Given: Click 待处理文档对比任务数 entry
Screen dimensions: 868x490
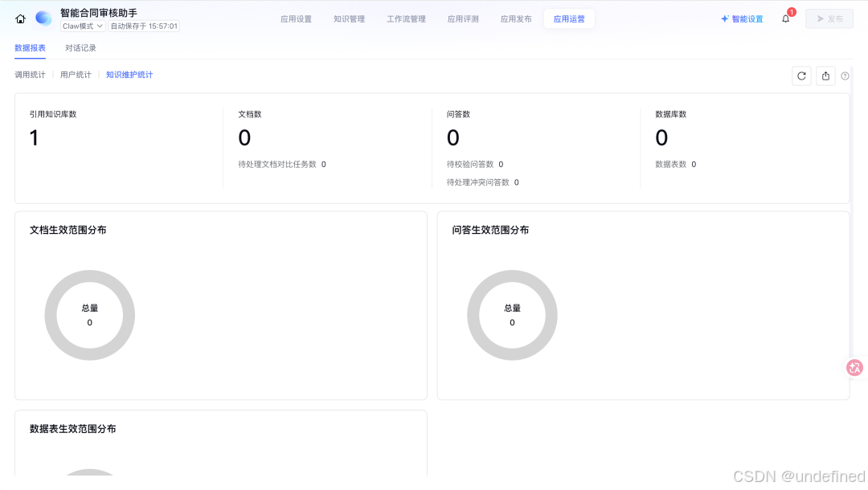Looking at the screenshot, I should point(282,164).
